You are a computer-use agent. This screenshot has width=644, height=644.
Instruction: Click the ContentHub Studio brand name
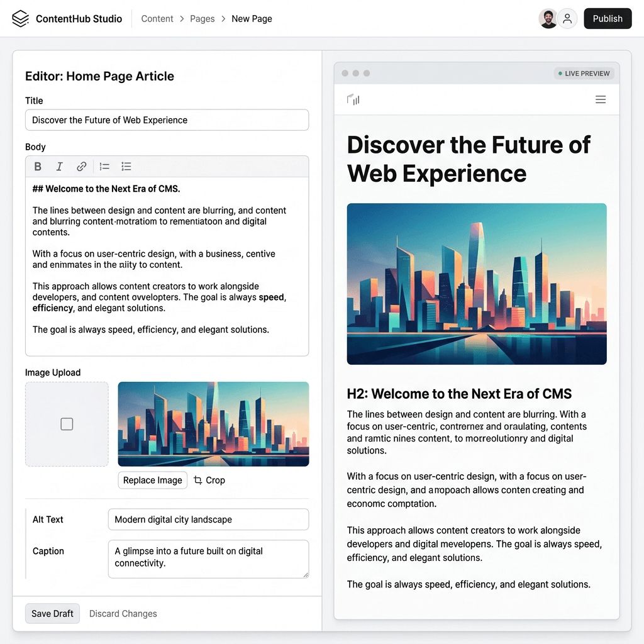coord(79,19)
